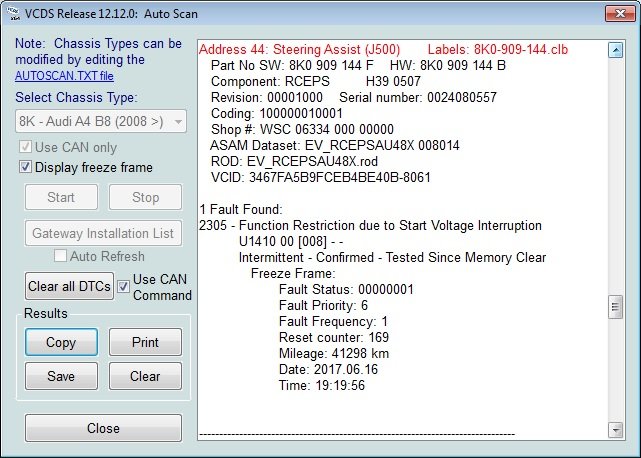
Task: Click the 'VCID: 3467FA5B9FCEB4BE40B-8061' line
Action: 320,177
